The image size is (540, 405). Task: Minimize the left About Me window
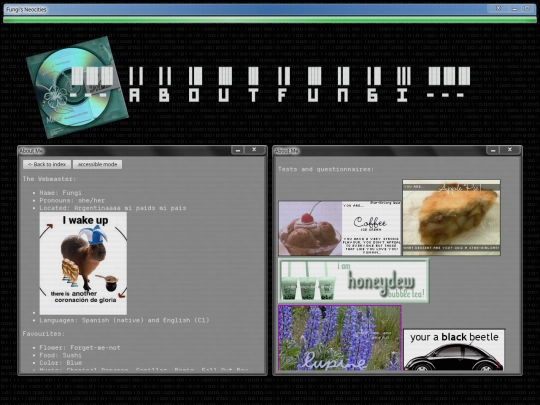238,150
